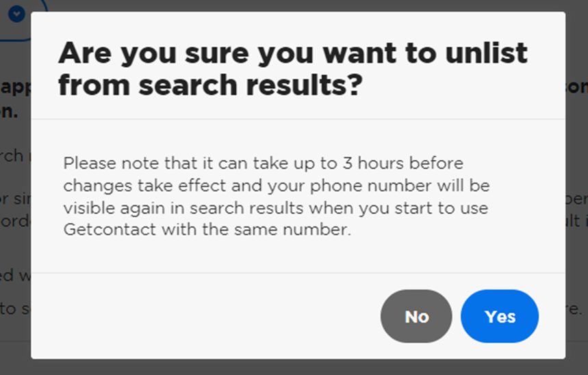Click the dimmed overlay strip below the dialog
The height and width of the screenshot is (375, 588).
(x=294, y=367)
